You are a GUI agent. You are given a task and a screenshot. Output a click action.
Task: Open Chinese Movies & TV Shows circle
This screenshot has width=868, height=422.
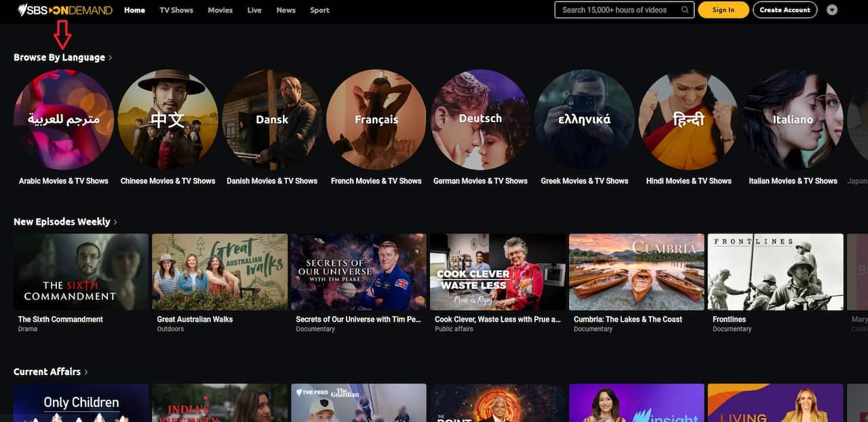point(167,119)
